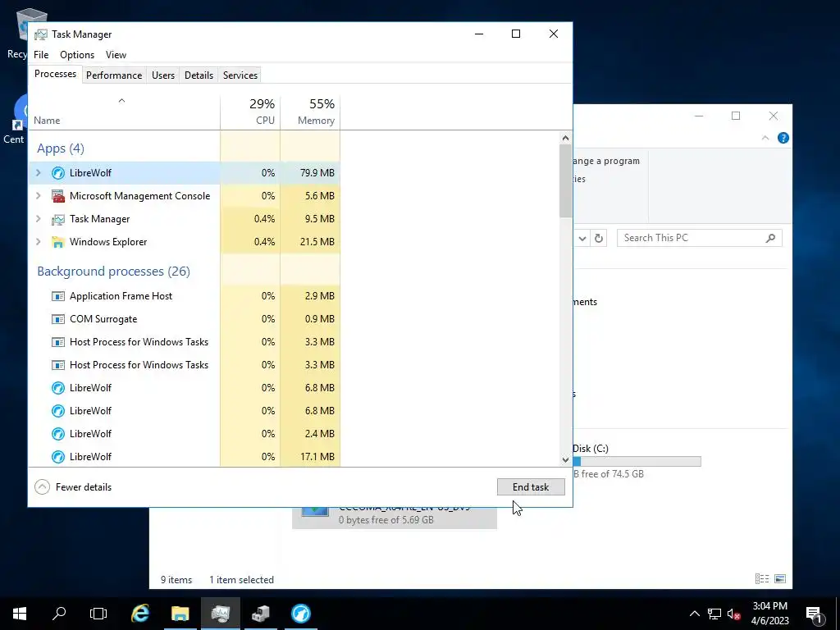Switch Explorer to details view icon
Image resolution: width=840 pixels, height=630 pixels.
pyautogui.click(x=762, y=578)
